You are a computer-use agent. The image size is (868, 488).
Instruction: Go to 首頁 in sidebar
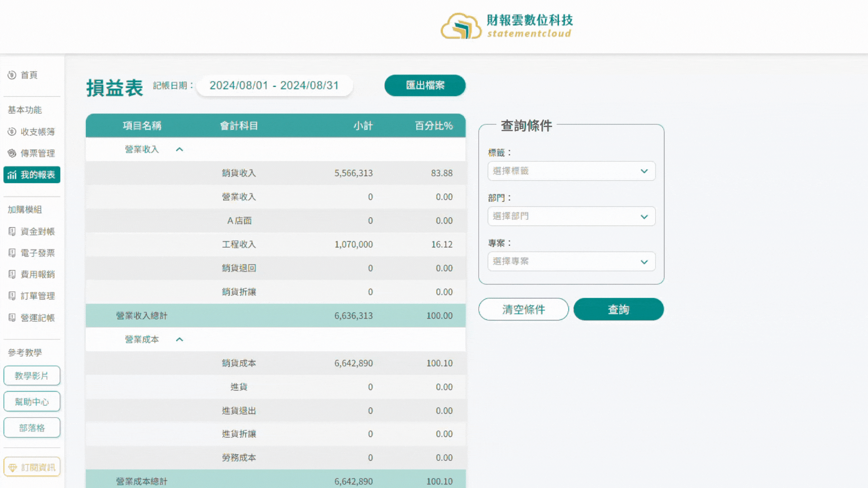coord(29,75)
